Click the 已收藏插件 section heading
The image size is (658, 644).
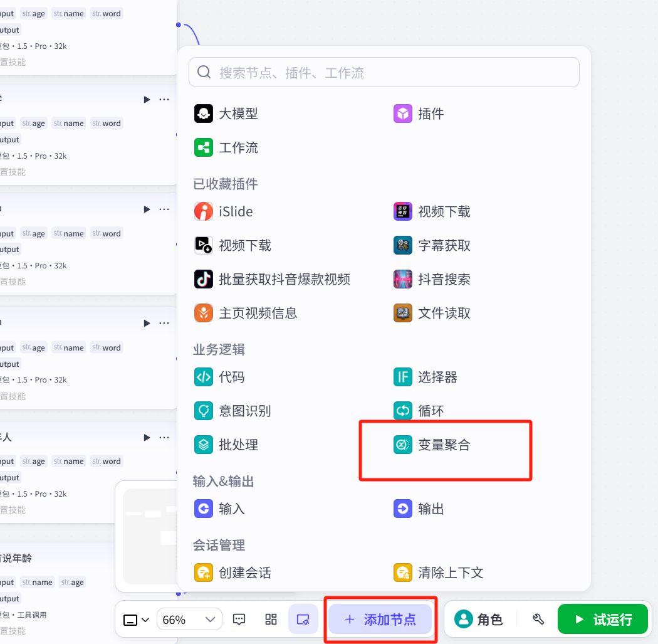[226, 184]
